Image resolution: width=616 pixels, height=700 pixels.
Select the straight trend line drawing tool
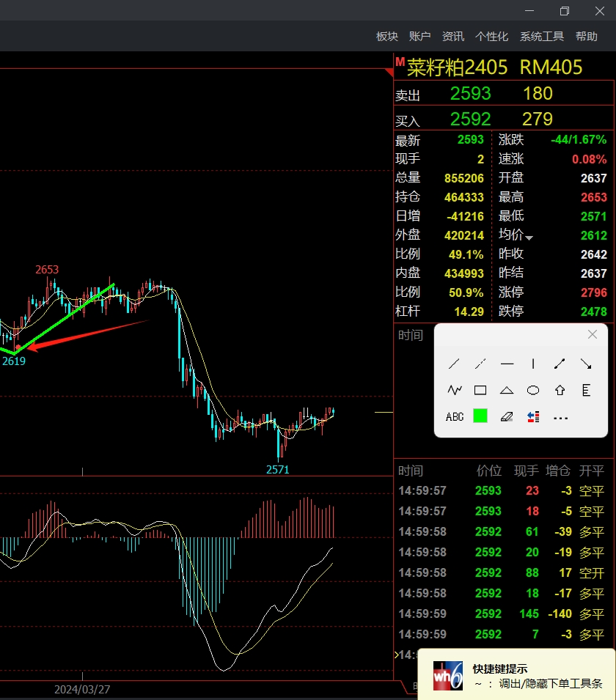[x=454, y=364]
